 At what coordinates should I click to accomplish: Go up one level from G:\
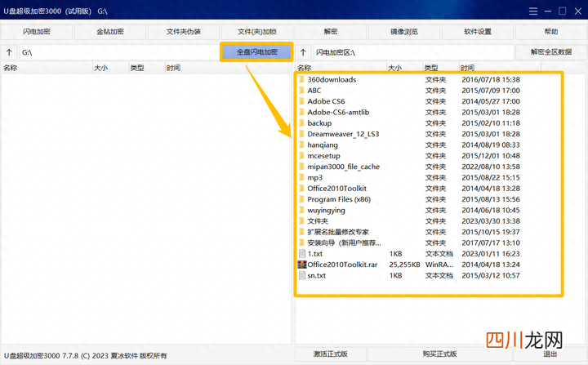click(9, 52)
